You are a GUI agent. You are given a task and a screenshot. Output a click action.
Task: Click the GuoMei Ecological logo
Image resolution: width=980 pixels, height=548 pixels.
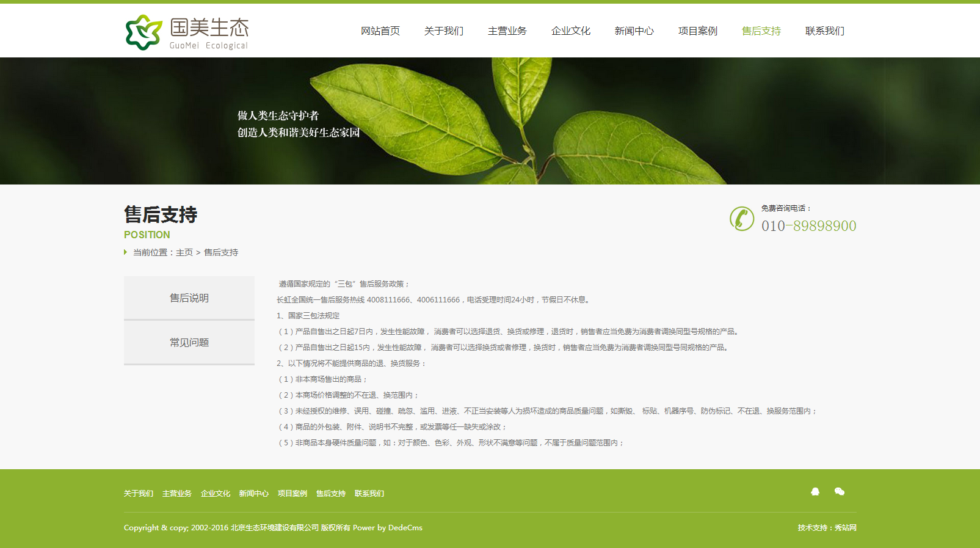187,32
